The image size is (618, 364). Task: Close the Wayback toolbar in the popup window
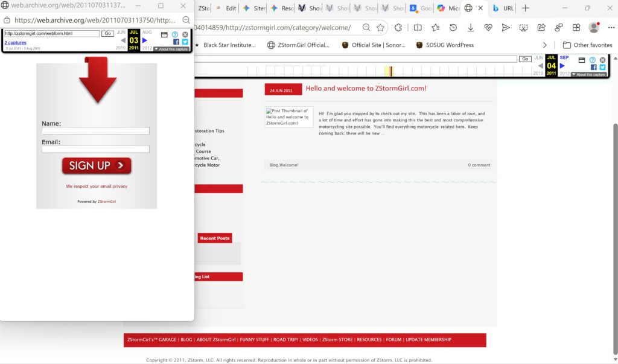(x=185, y=34)
